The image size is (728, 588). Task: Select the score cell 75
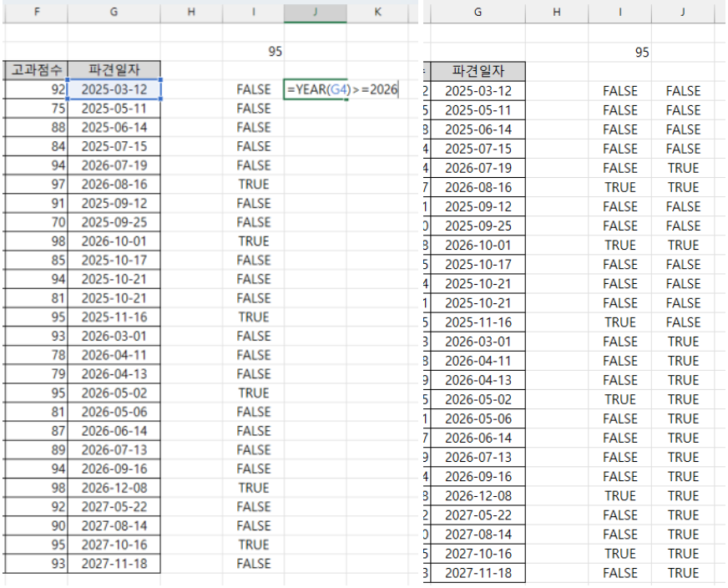(x=36, y=109)
